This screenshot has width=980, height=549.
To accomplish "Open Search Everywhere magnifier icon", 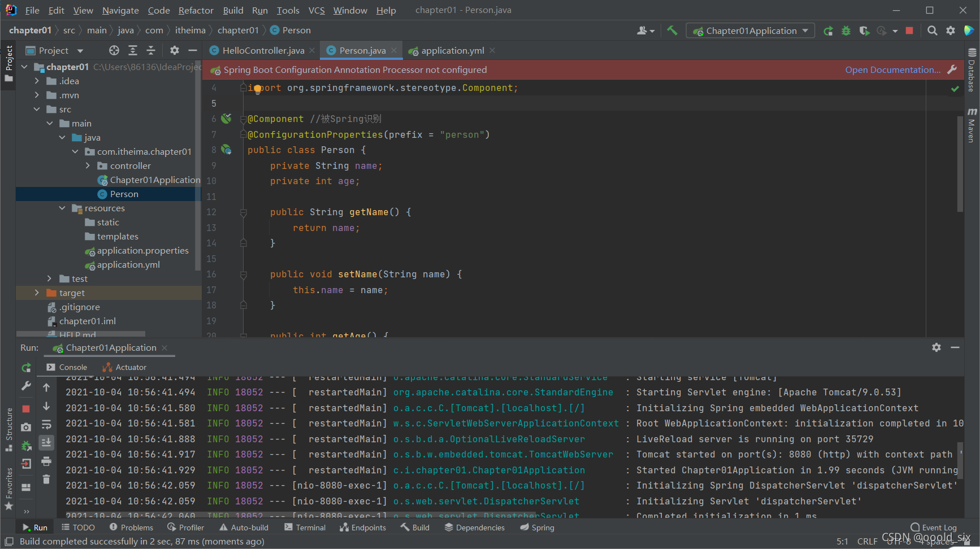I will [x=933, y=30].
